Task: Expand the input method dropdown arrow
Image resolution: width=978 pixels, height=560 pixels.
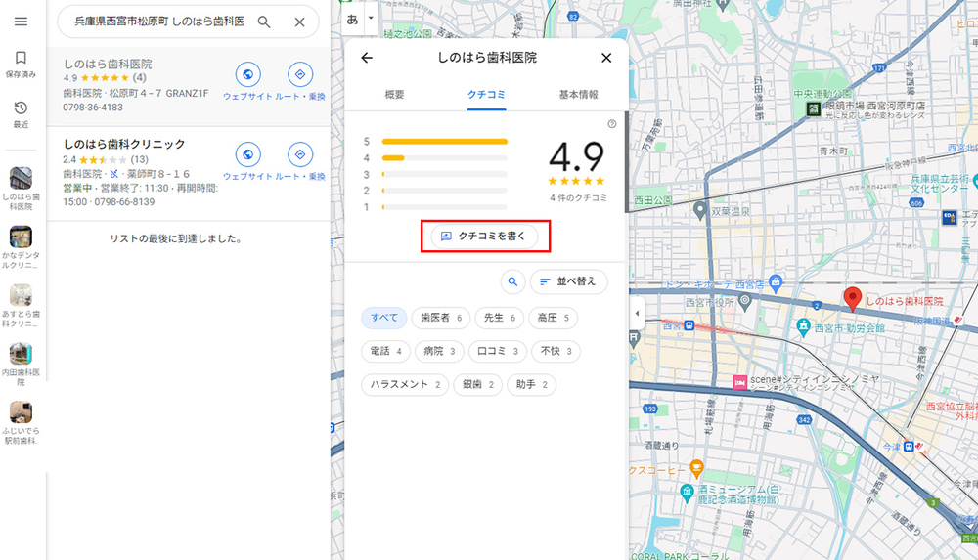Action: [371, 19]
